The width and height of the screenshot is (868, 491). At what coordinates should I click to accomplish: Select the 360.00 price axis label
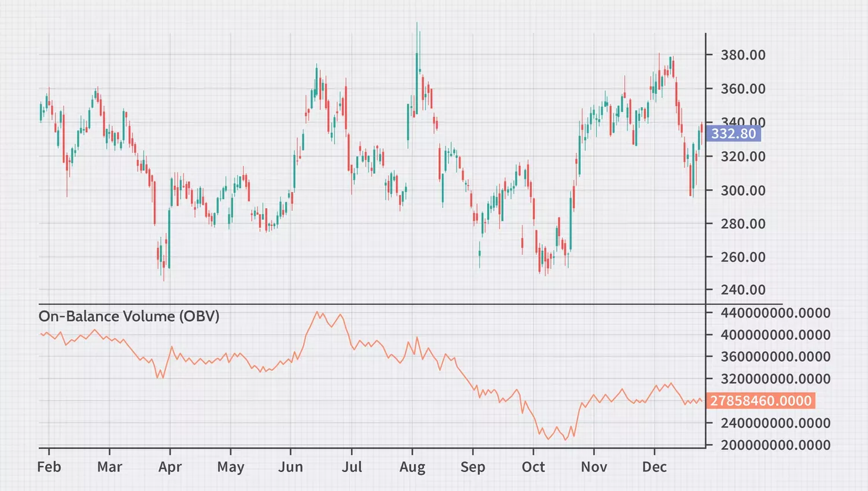pos(743,89)
